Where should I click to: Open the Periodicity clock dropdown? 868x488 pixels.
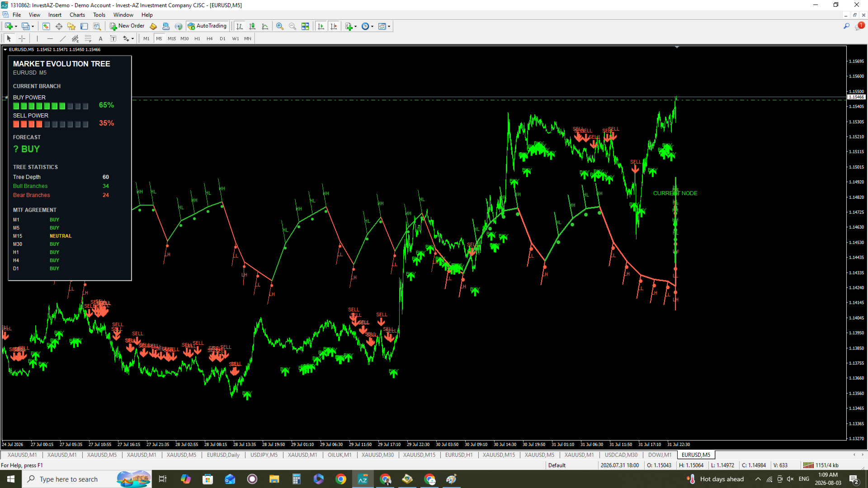pos(368,26)
